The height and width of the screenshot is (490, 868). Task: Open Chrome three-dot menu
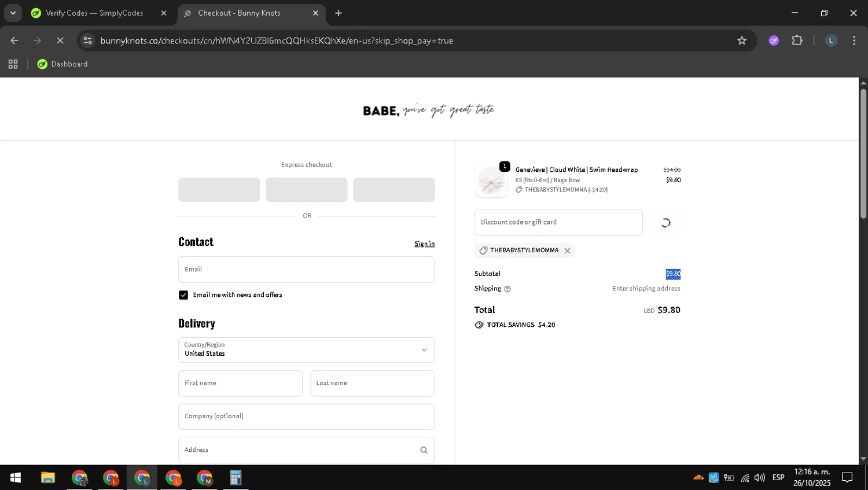tap(854, 40)
